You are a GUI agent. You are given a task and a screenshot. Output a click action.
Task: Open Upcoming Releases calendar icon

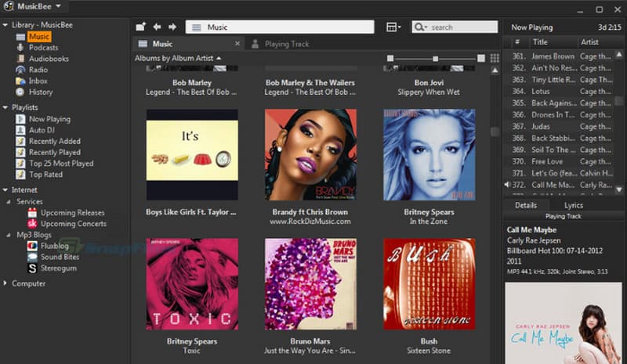(32, 213)
